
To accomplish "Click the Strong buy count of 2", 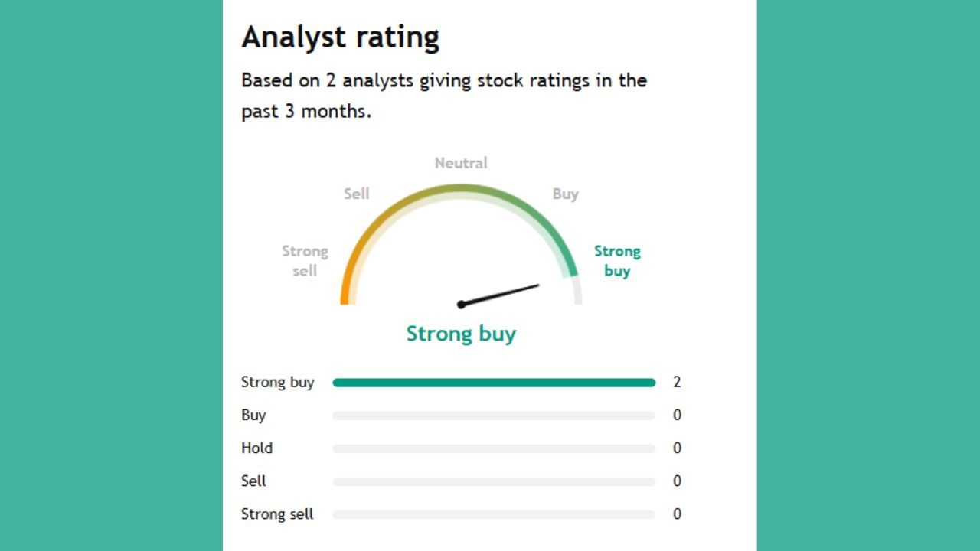I will [677, 383].
